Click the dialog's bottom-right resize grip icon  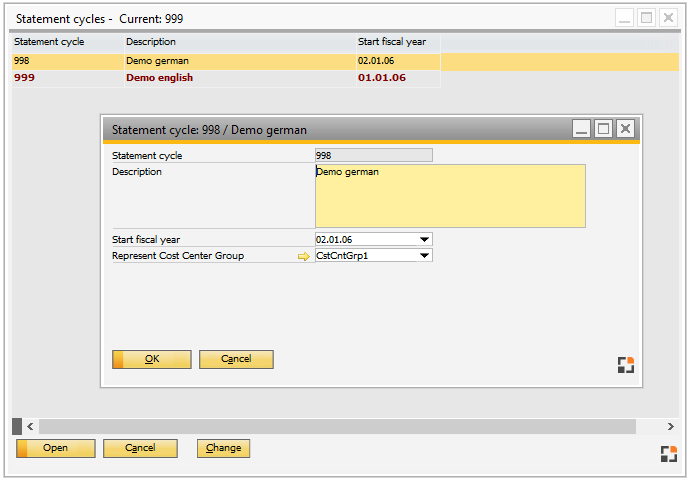pos(626,365)
